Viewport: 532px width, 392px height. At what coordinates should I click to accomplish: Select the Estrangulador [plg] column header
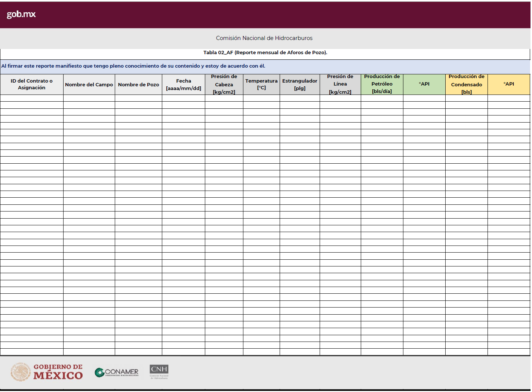300,84
